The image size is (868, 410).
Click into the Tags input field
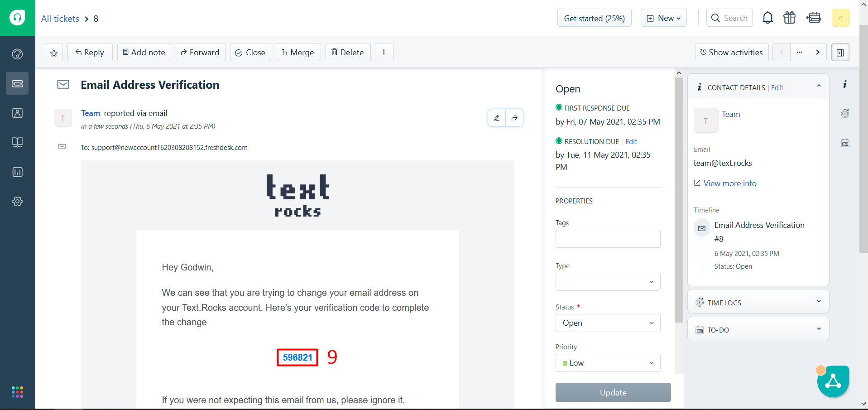pos(608,239)
